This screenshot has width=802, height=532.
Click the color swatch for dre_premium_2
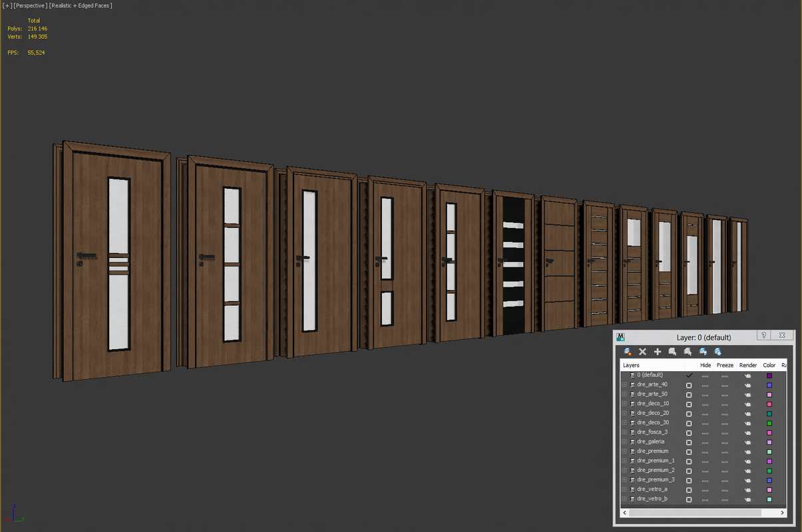[x=769, y=470]
